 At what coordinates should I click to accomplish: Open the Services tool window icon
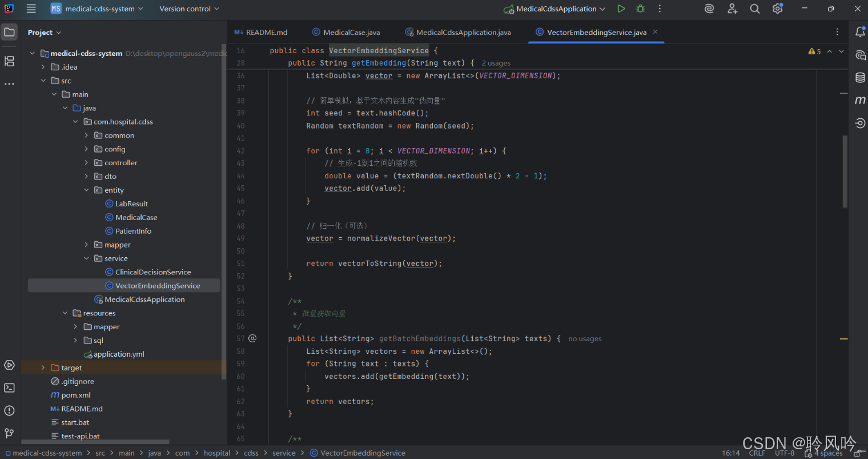[x=9, y=365]
